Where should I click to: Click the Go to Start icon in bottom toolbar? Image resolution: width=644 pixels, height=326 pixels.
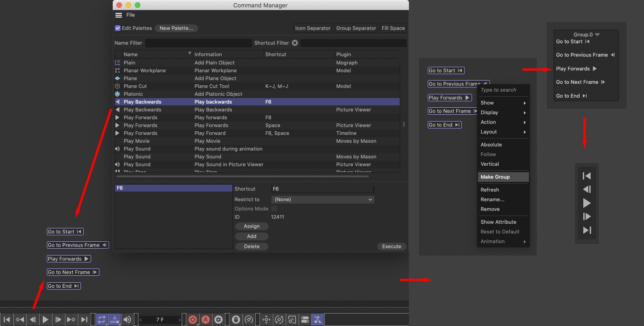(x=7, y=320)
